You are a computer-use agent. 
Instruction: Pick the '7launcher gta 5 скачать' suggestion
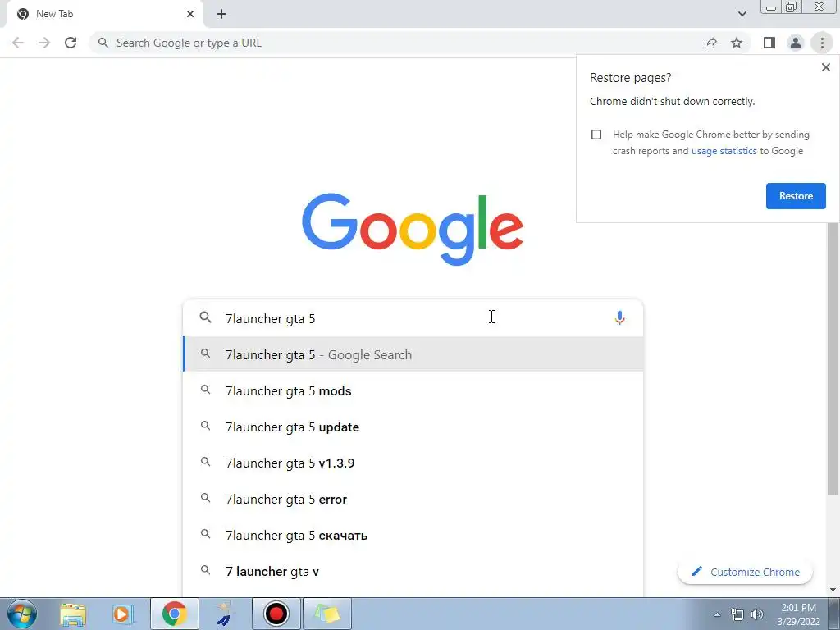413,535
